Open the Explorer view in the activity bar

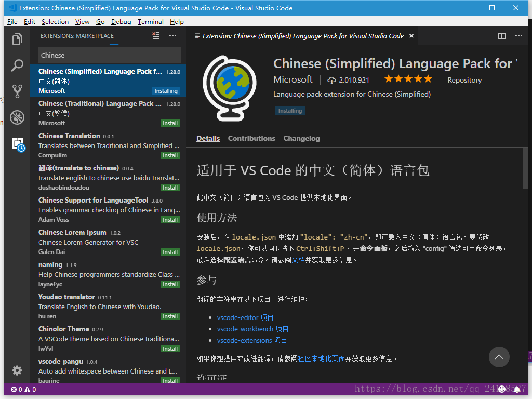pos(17,39)
